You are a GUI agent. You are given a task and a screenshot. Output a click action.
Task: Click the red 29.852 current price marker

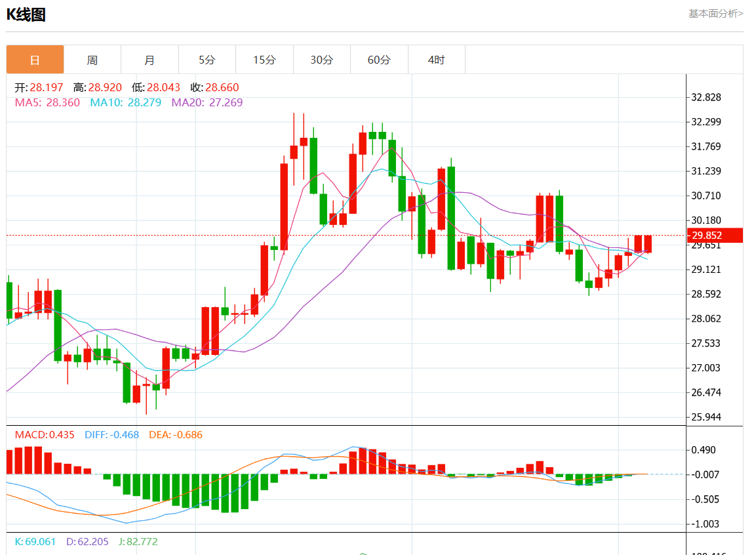715,236
